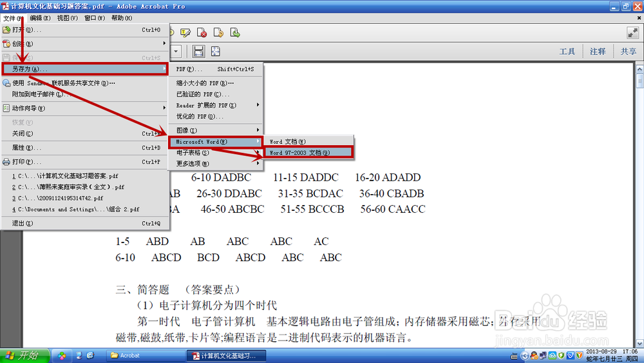Screen dimensions: 644x363
Task: Open the 注释 (Comment) panel
Action: coord(598,52)
